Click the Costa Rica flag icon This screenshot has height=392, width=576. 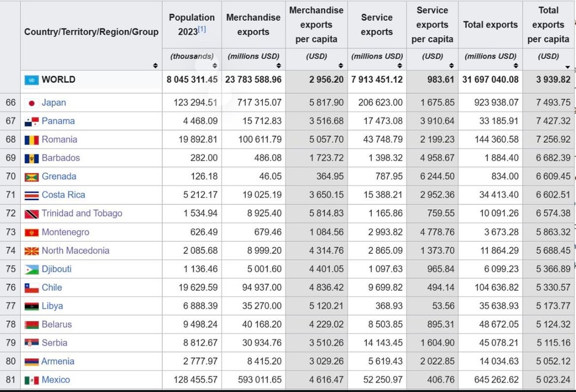pos(31,195)
